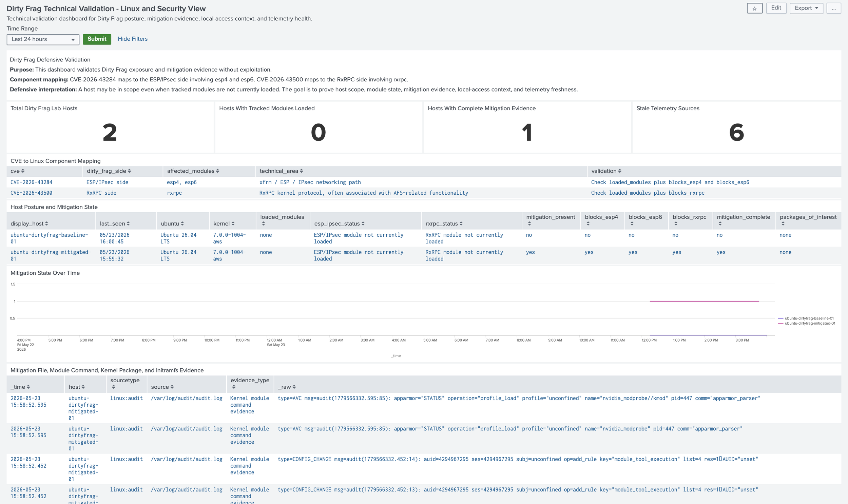Open the Export dropdown menu
Screen dimensions: 848x504
coord(806,8)
